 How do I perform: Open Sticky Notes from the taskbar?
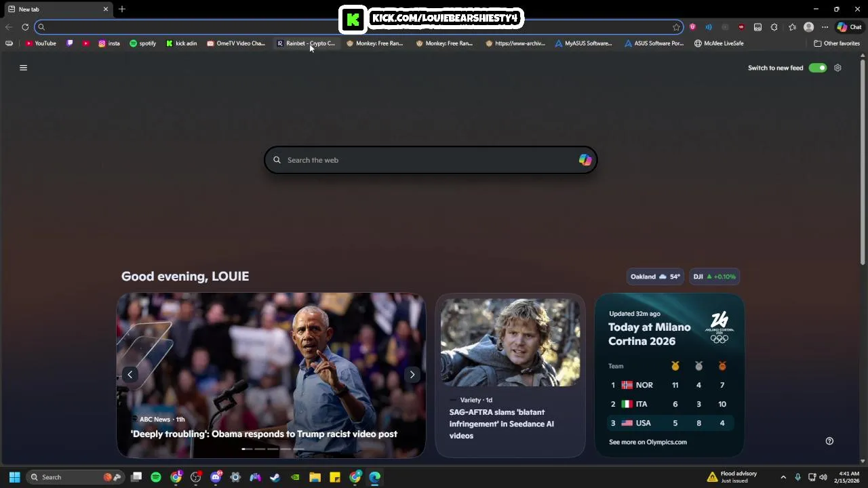(334, 477)
